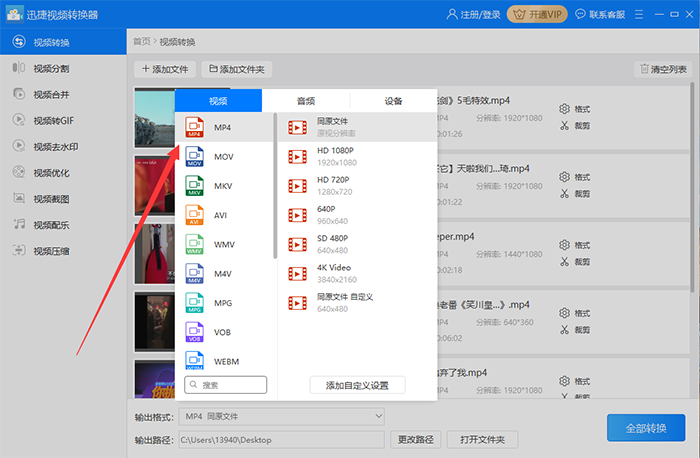Click the file list vertical scrollbar
Image resolution: width=700 pixels, height=458 pixels.
(692, 187)
